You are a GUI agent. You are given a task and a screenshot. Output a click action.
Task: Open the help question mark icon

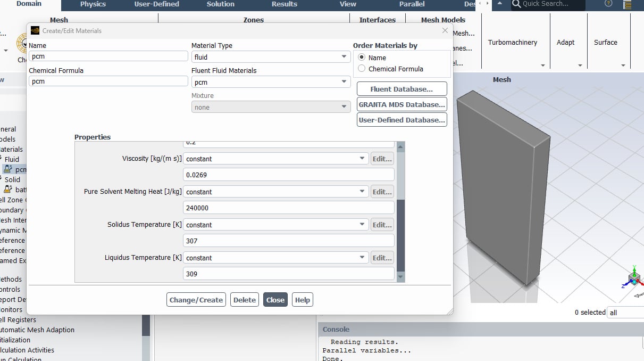608,4
